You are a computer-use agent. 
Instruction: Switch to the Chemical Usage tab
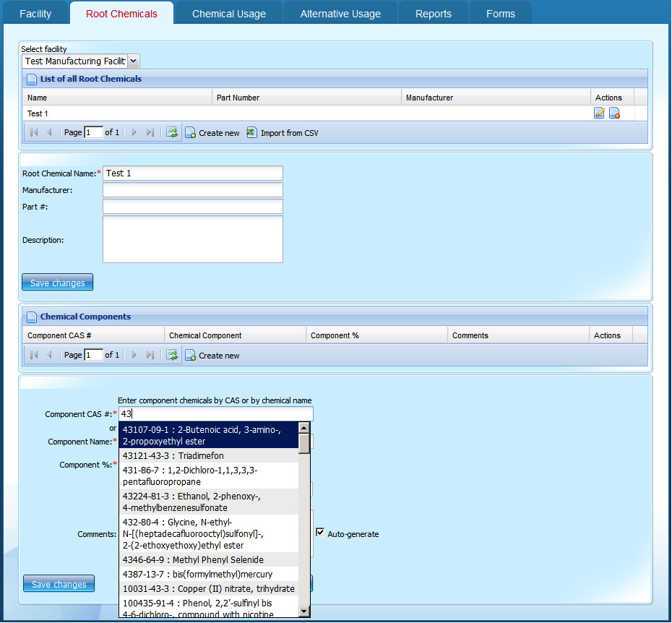click(x=228, y=14)
